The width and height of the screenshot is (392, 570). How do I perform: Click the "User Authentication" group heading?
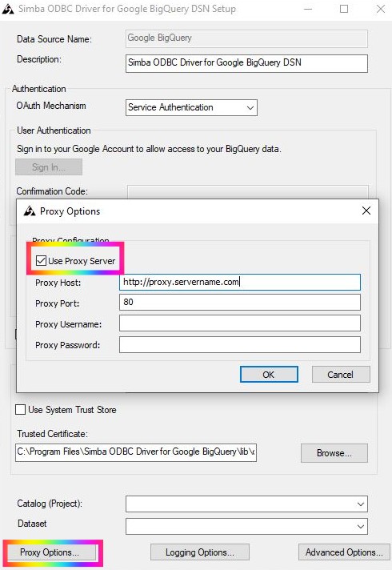(x=54, y=130)
